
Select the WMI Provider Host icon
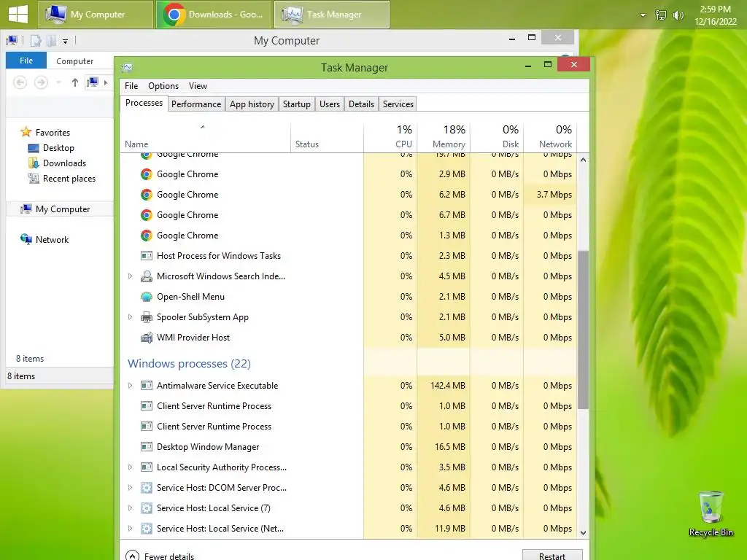pos(146,338)
